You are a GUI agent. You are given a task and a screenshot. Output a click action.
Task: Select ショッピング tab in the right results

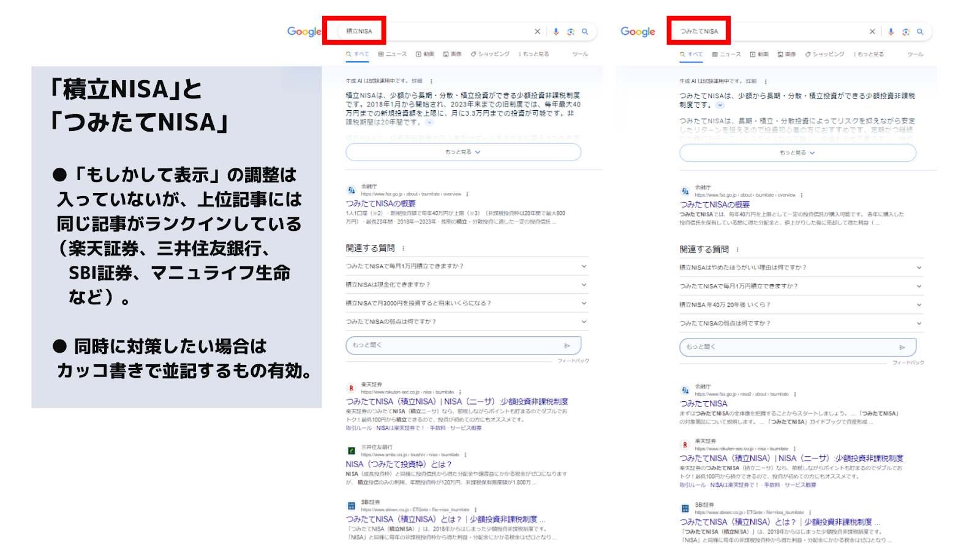824,54
